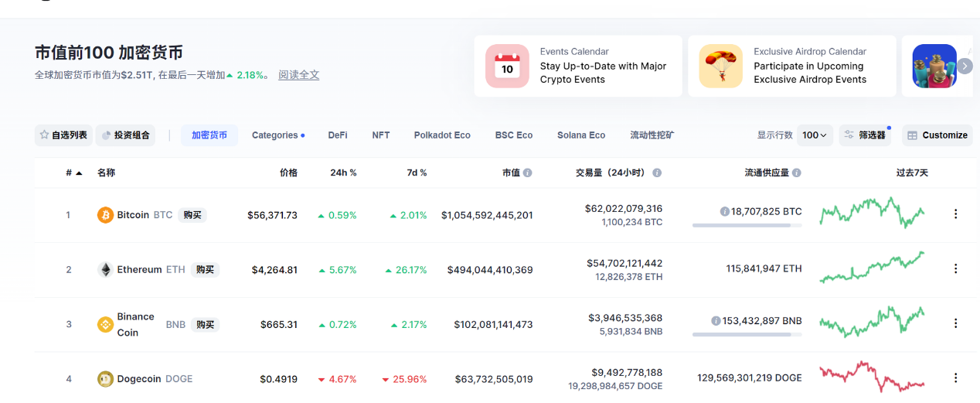
Task: Click the info icon beside Bitcoin circulating supply
Action: [725, 211]
